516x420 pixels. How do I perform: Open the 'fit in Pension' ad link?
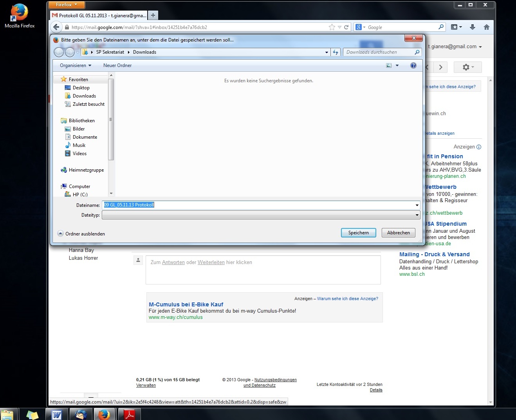(445, 156)
